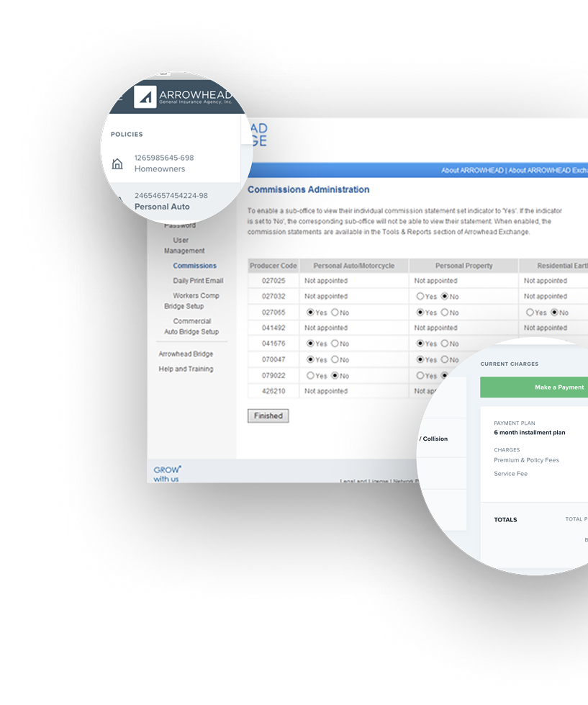
Task: Open Daily Print Email in the sidebar
Action: [198, 281]
